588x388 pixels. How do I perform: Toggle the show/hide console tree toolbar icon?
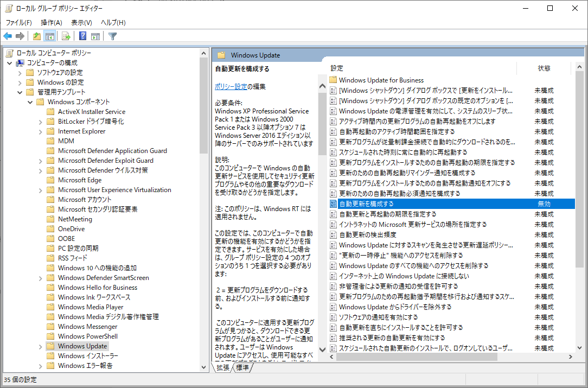(x=49, y=36)
